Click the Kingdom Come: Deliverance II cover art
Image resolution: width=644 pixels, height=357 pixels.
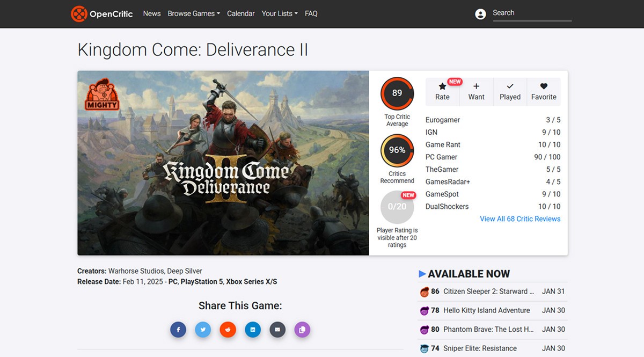(223, 163)
